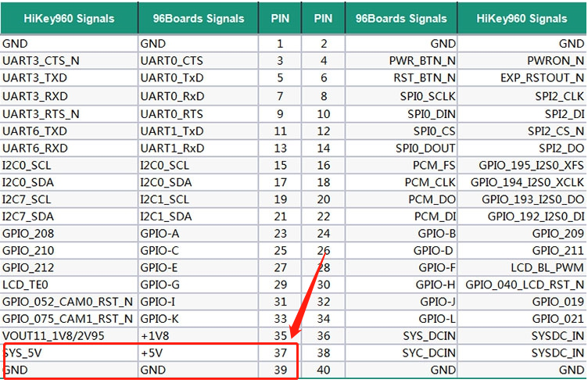Select the PCM_CLK cell

pyautogui.click(x=400, y=181)
